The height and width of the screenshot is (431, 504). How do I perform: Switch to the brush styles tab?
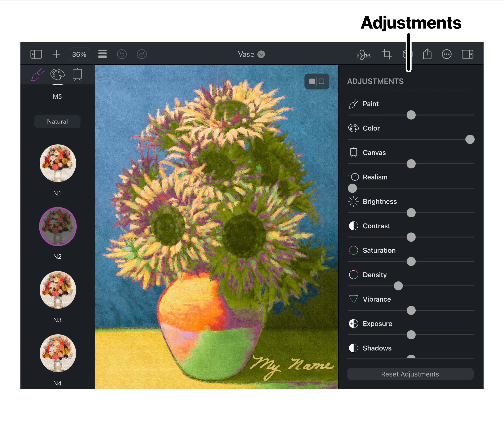point(37,74)
